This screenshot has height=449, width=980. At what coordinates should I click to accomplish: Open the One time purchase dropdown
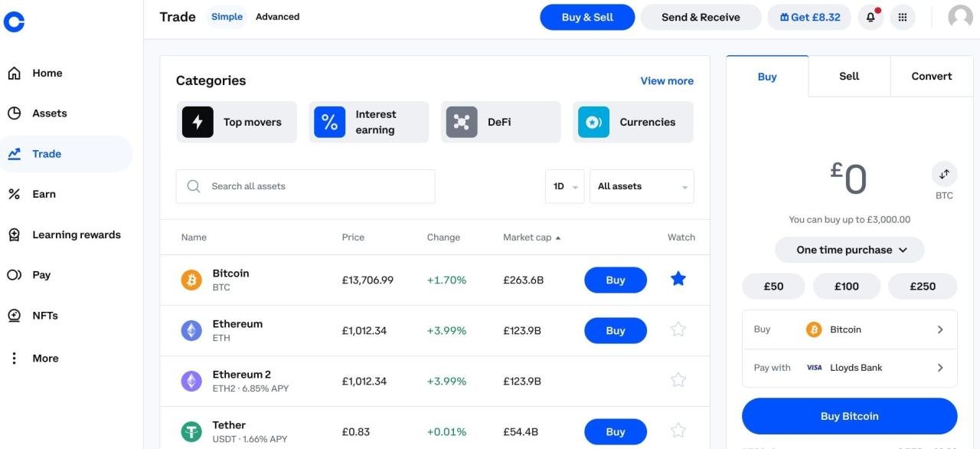[x=849, y=249]
